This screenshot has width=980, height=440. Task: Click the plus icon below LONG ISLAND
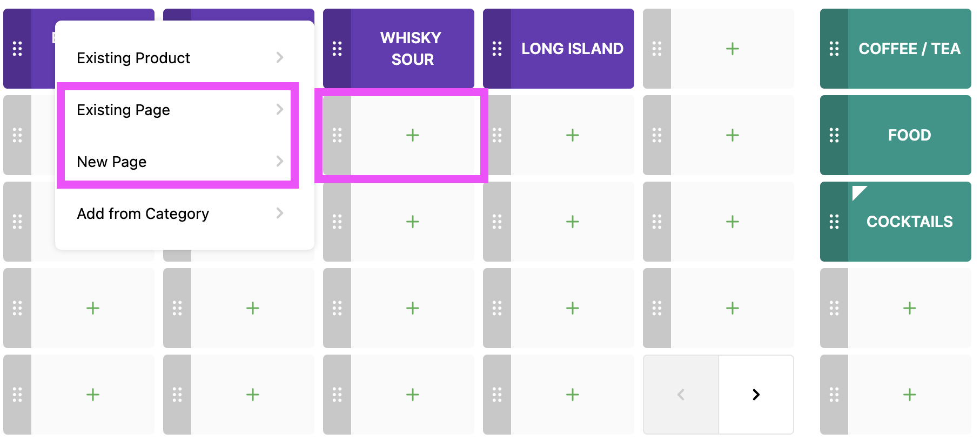click(x=572, y=135)
